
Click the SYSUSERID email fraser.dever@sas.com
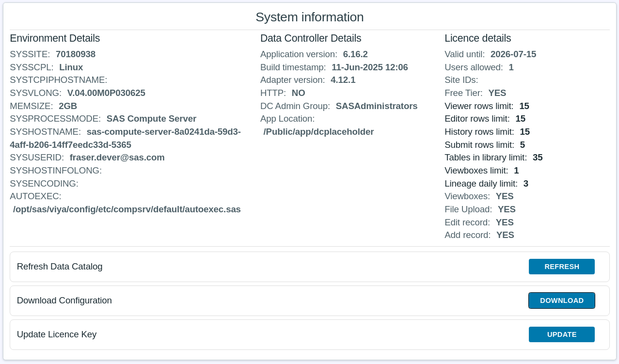click(117, 158)
